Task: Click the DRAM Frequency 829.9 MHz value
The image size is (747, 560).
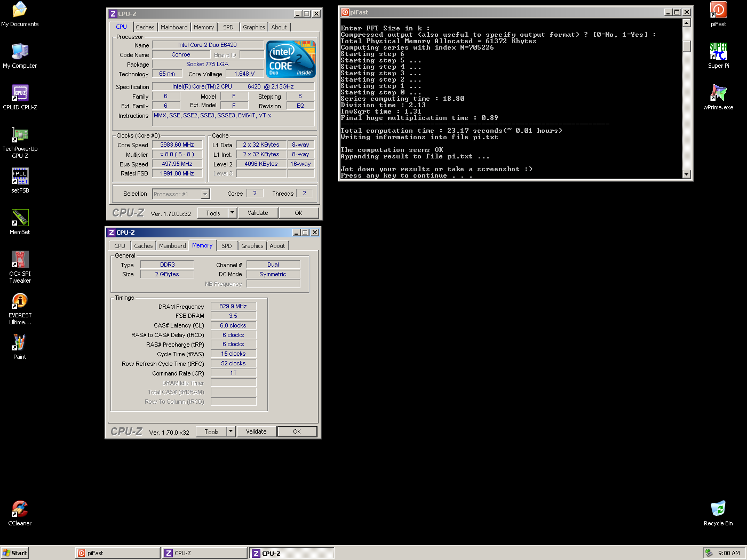Action: coord(233,306)
